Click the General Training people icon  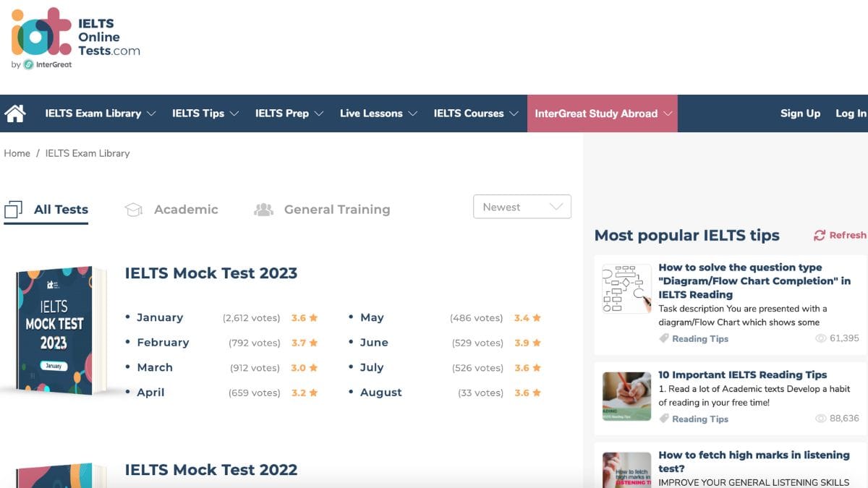[264, 210]
